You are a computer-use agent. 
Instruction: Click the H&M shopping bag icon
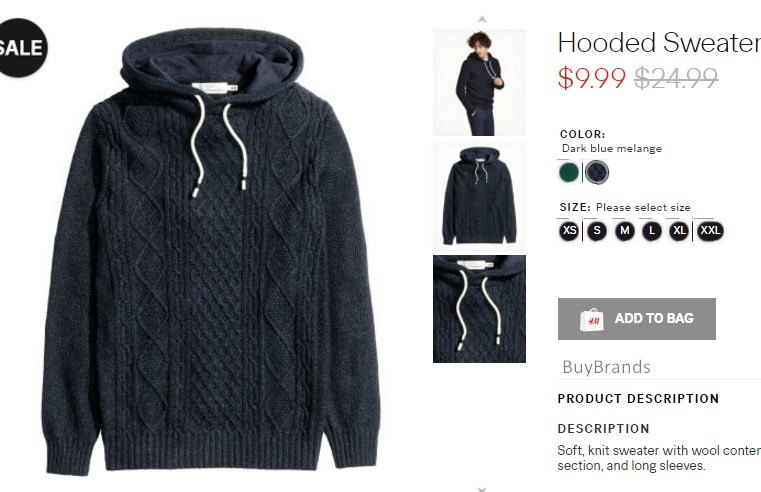click(x=592, y=320)
